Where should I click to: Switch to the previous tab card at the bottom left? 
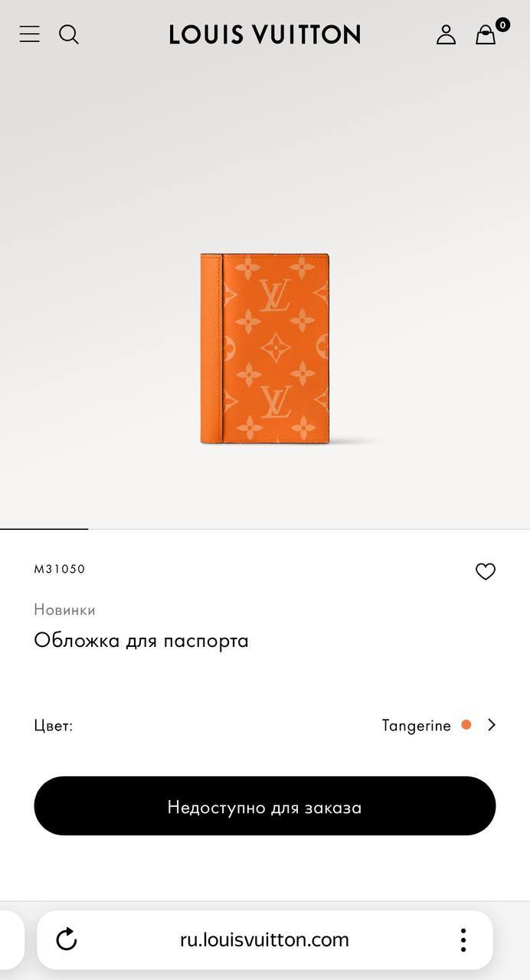11,939
